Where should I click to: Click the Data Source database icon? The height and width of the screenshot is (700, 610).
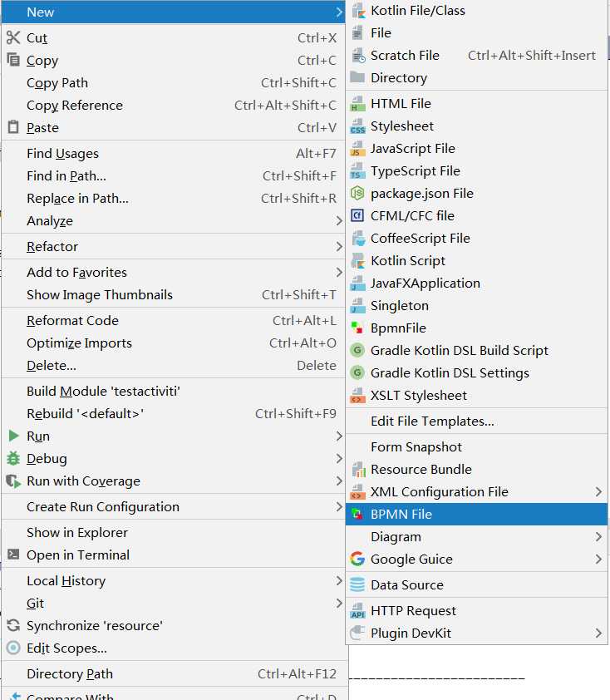pos(357,584)
